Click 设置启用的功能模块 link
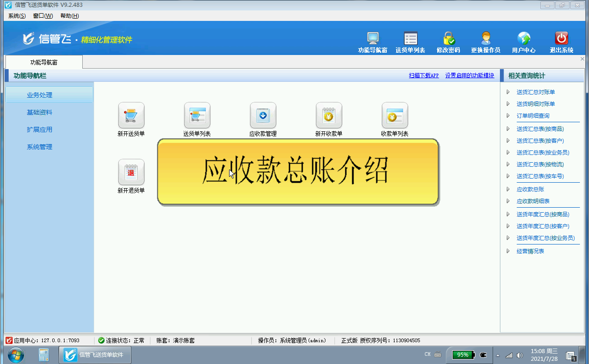589x364 pixels. coord(469,76)
